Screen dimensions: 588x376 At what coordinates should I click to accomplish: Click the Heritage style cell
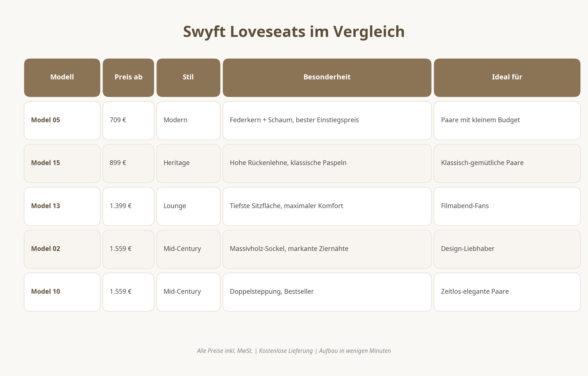tap(188, 163)
